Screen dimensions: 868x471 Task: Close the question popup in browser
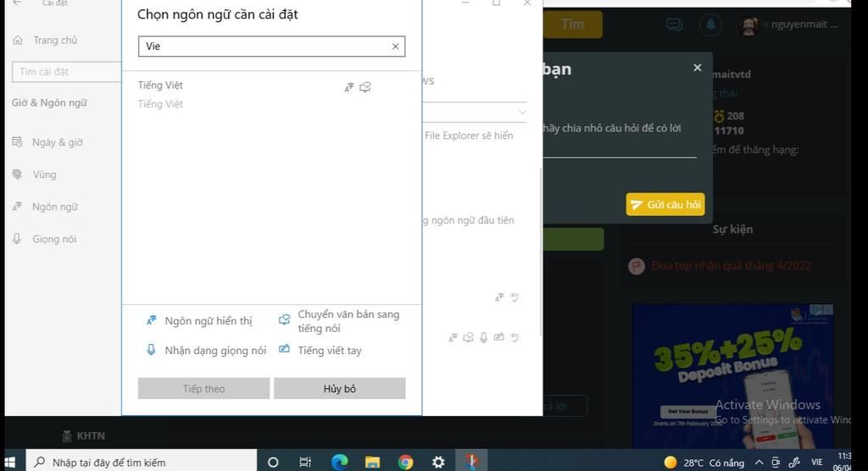click(x=698, y=68)
